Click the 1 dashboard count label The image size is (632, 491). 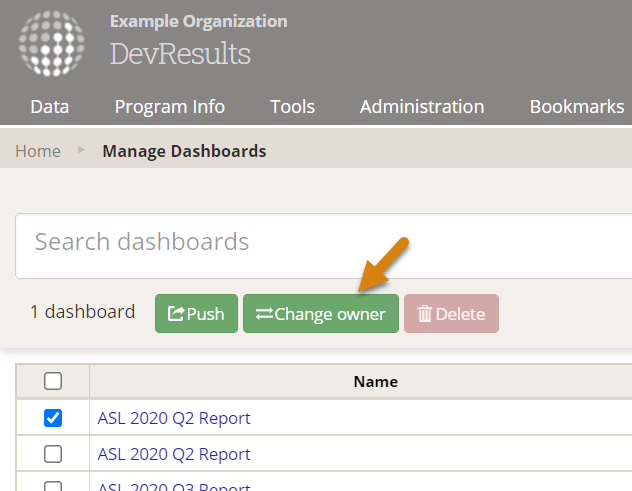pyautogui.click(x=83, y=312)
